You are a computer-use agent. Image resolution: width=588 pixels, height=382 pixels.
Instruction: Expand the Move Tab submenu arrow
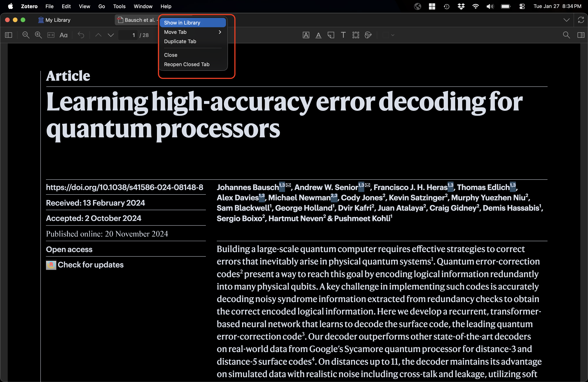tap(220, 32)
